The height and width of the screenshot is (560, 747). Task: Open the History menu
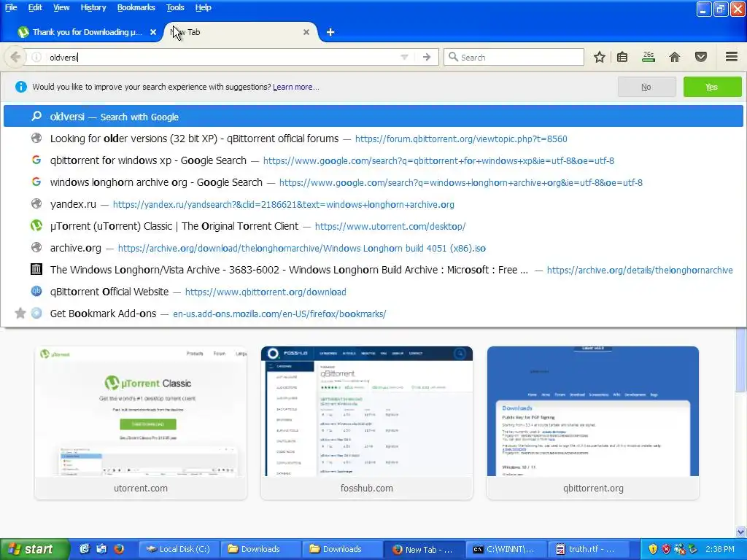93,7
